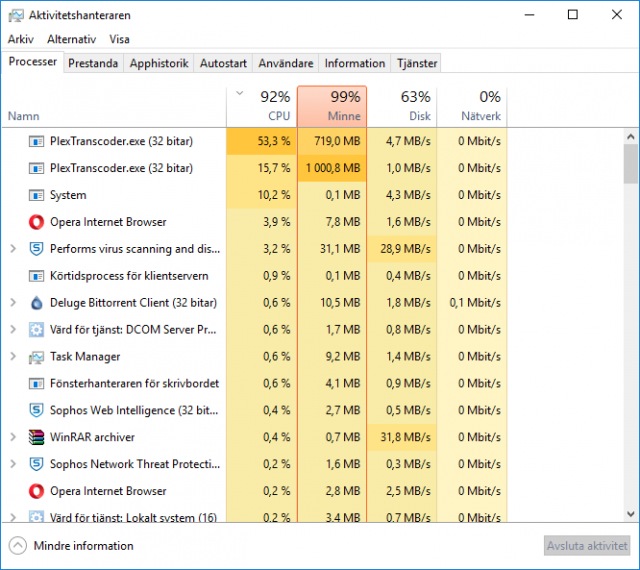The width and height of the screenshot is (640, 570).
Task: Click the scrollbar down arrow
Action: 631,514
